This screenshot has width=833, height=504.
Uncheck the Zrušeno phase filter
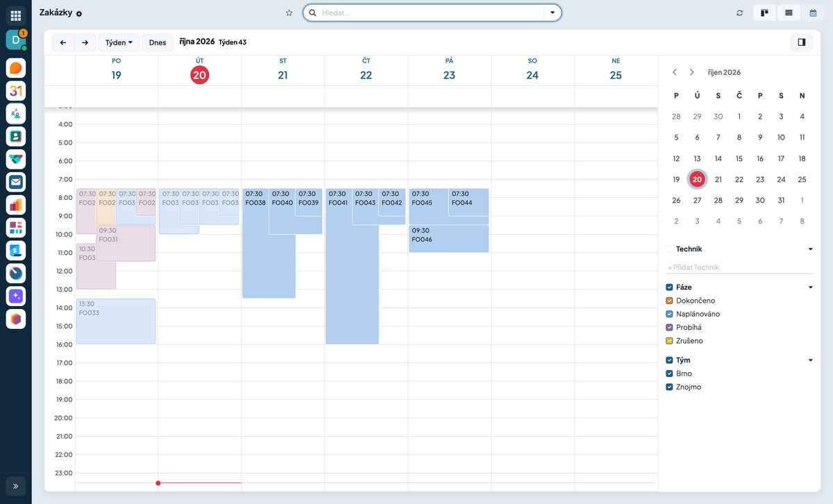pyautogui.click(x=669, y=341)
